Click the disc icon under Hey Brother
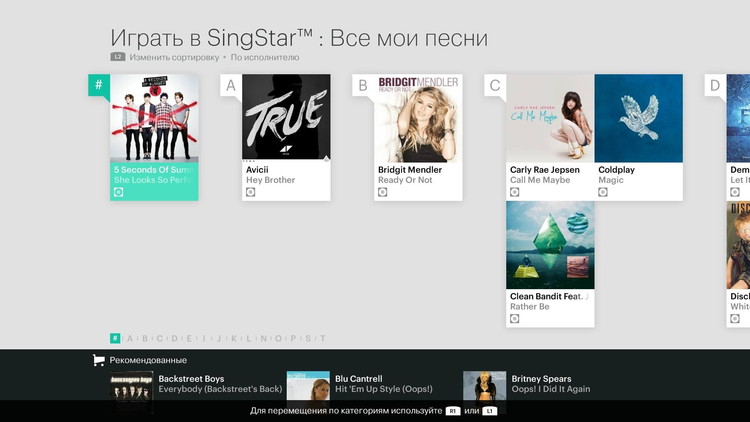750x422 pixels. point(251,192)
